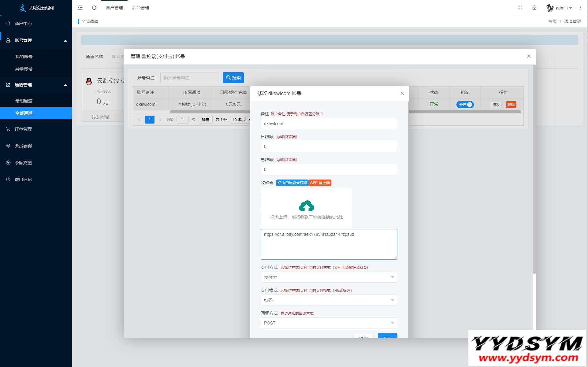
Task: Open the 支付模式 扫码 dropdown
Action: click(x=329, y=300)
